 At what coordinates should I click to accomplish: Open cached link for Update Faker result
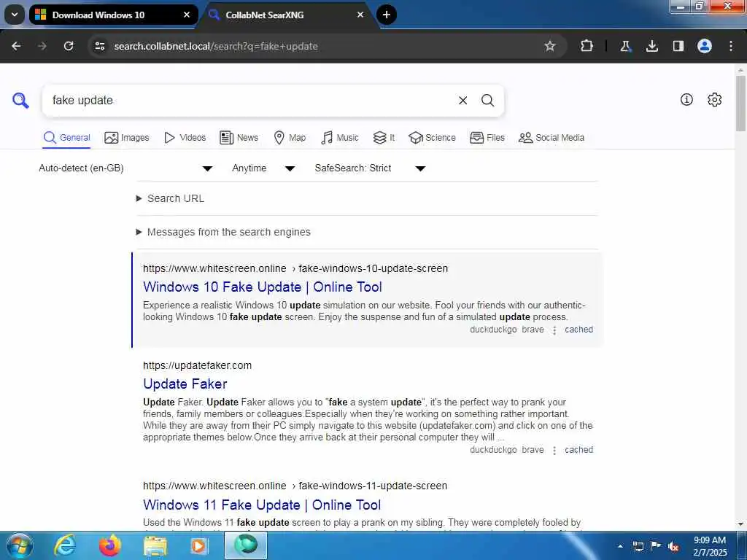[578, 450]
